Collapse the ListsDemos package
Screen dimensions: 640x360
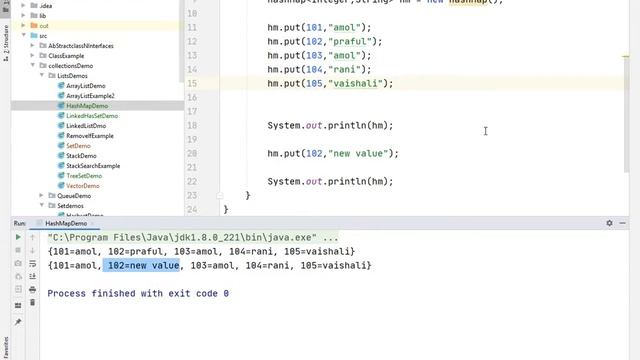click(x=42, y=76)
